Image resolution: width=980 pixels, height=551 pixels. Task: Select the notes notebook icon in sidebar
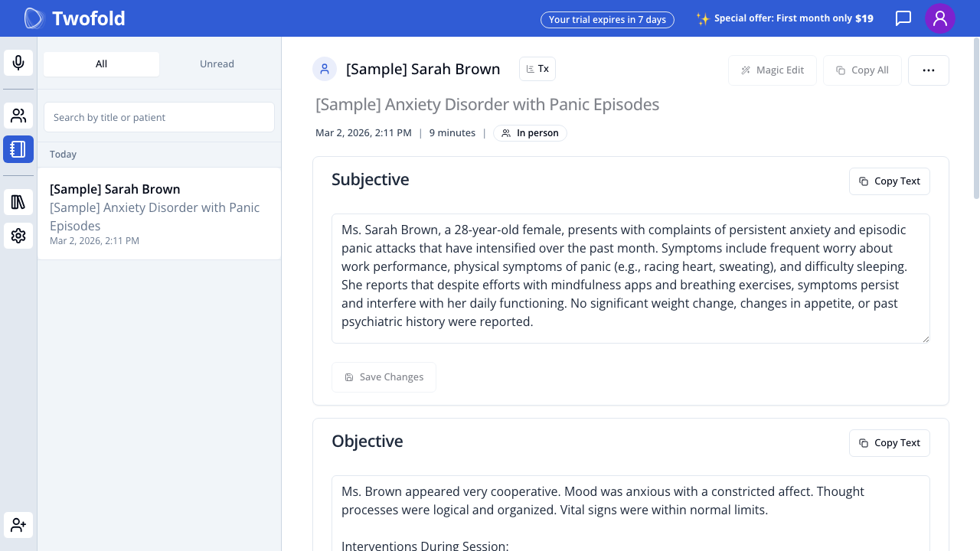pyautogui.click(x=18, y=149)
